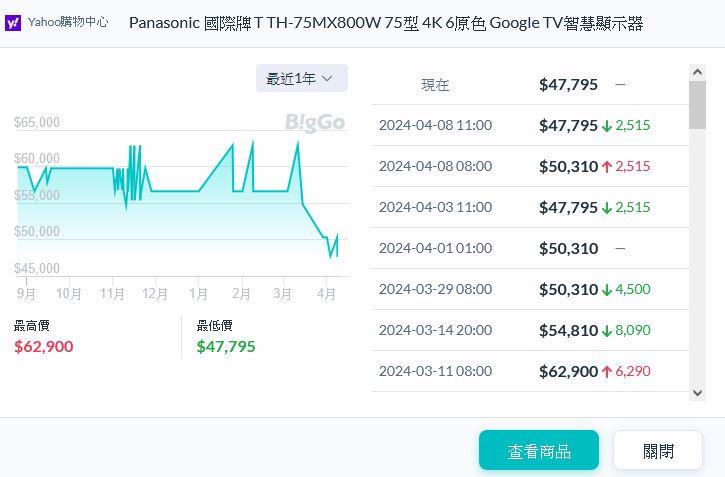The width and height of the screenshot is (725, 477).
Task: Click the green down arrow beside 8,090
Action: pyautogui.click(x=607, y=331)
